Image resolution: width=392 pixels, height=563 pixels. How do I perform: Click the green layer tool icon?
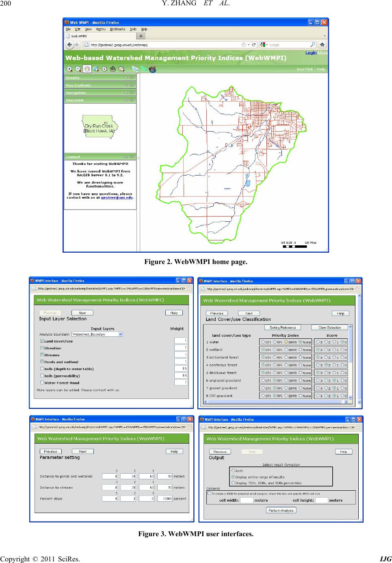pos(143,69)
